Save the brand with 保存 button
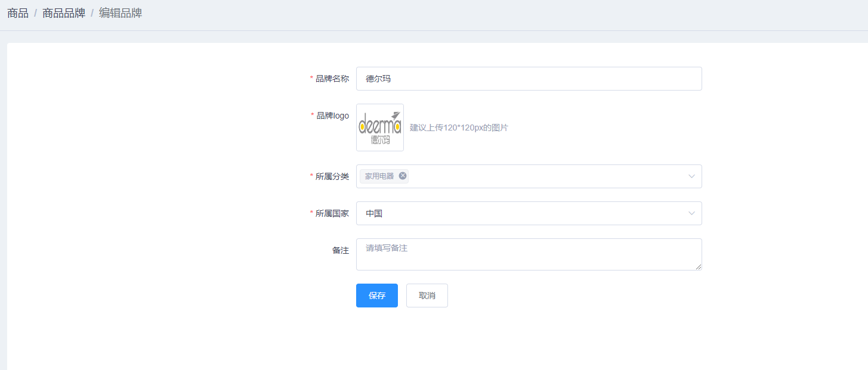 [377, 296]
